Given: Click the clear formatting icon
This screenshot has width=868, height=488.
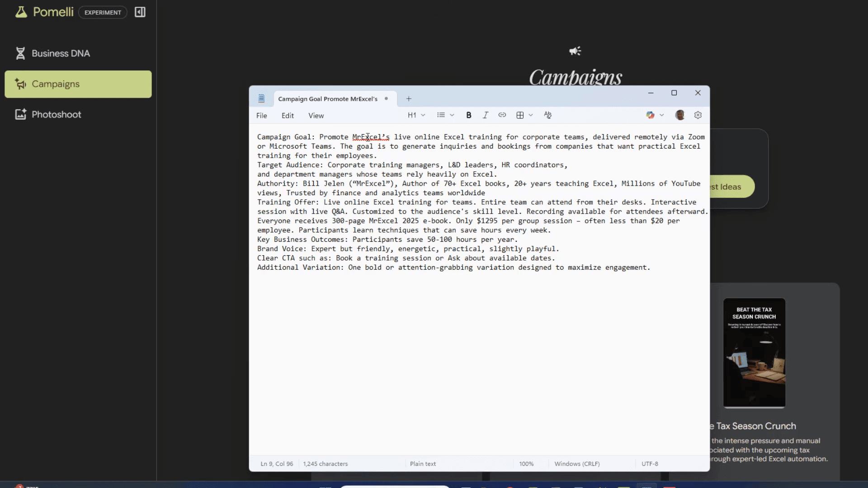Looking at the screenshot, I should point(547,115).
